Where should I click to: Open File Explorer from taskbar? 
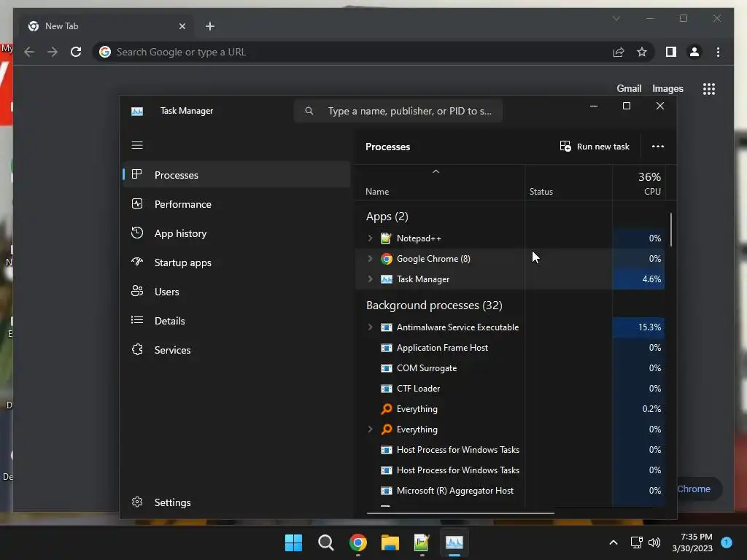pyautogui.click(x=390, y=542)
